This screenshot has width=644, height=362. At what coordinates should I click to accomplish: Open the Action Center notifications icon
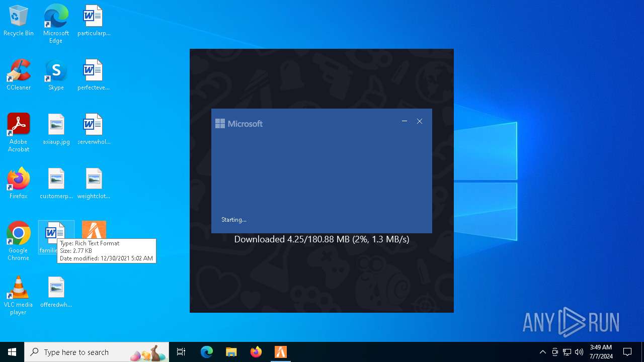627,352
